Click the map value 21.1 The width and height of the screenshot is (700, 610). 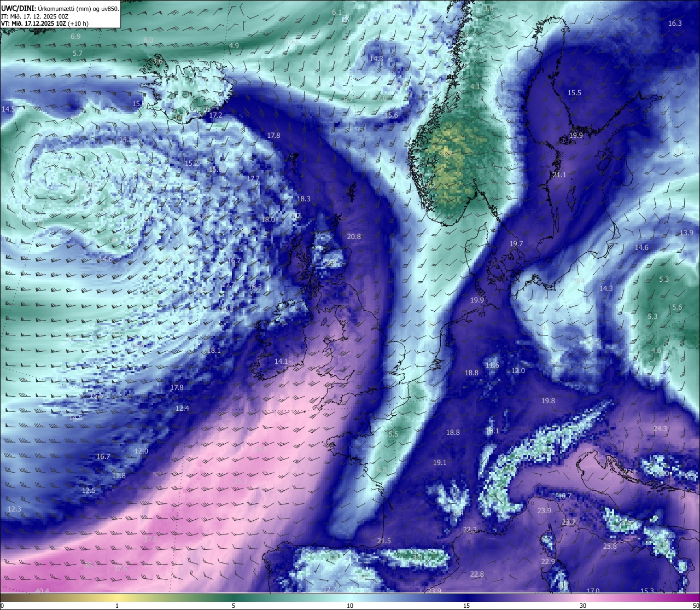click(x=559, y=175)
